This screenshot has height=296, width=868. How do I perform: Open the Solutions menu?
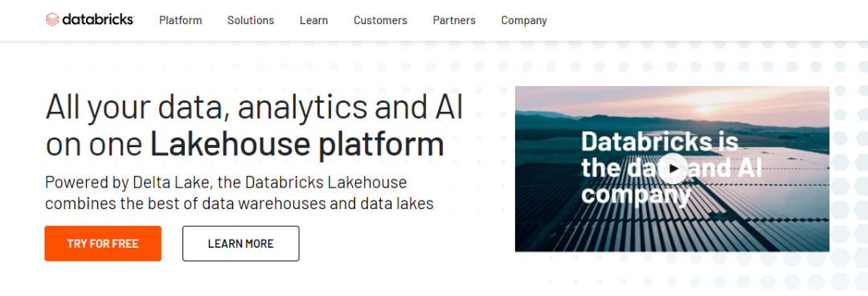point(251,20)
